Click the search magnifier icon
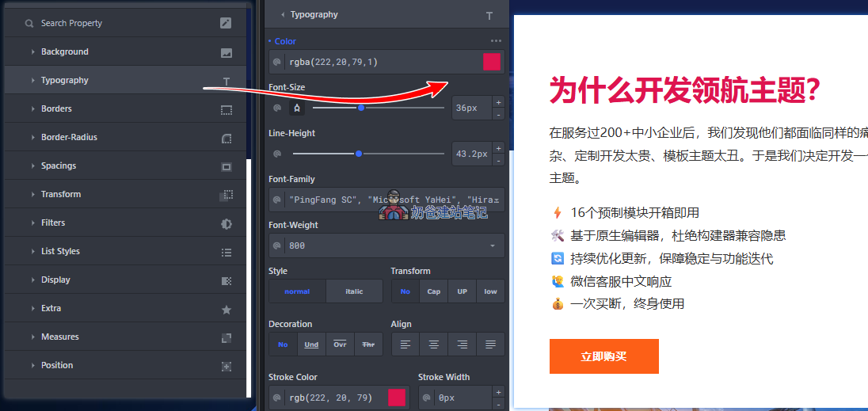 pos(29,23)
